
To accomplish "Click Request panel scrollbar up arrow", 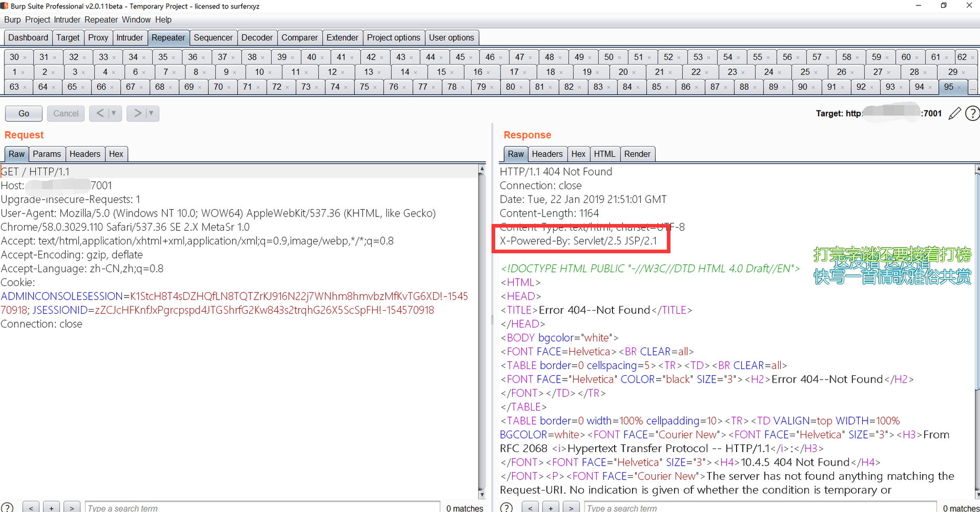I will pos(482,169).
